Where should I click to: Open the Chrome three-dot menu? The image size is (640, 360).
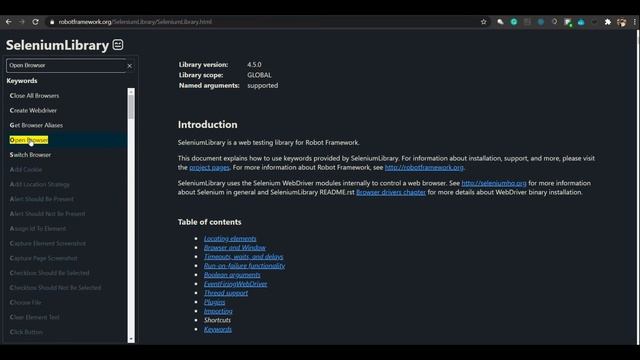point(635,22)
